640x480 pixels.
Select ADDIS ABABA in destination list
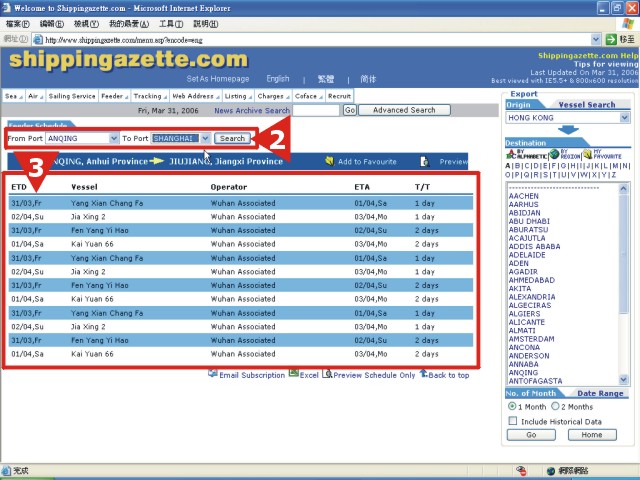tap(534, 246)
